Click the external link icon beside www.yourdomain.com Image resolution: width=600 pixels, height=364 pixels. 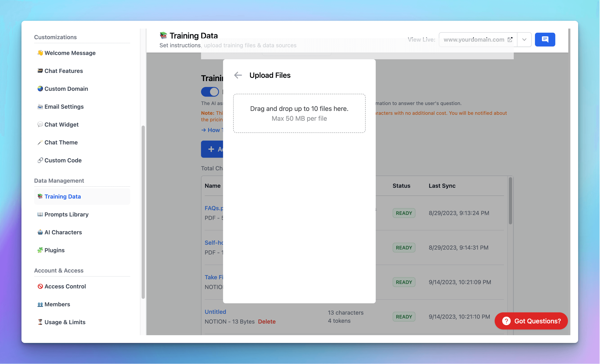(x=510, y=39)
